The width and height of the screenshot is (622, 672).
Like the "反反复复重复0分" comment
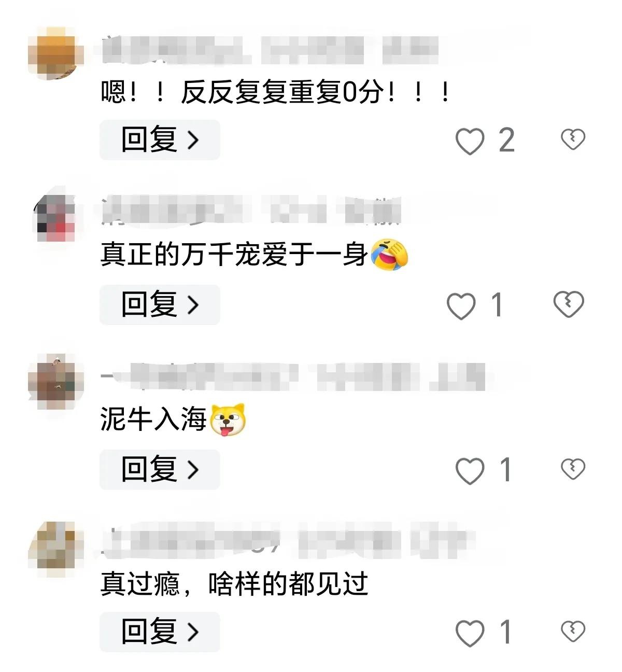(470, 141)
